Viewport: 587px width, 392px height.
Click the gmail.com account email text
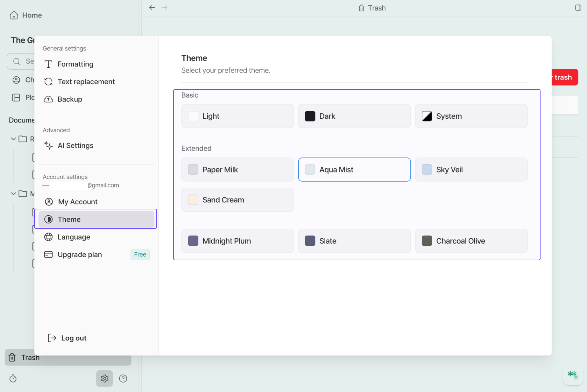tap(103, 185)
